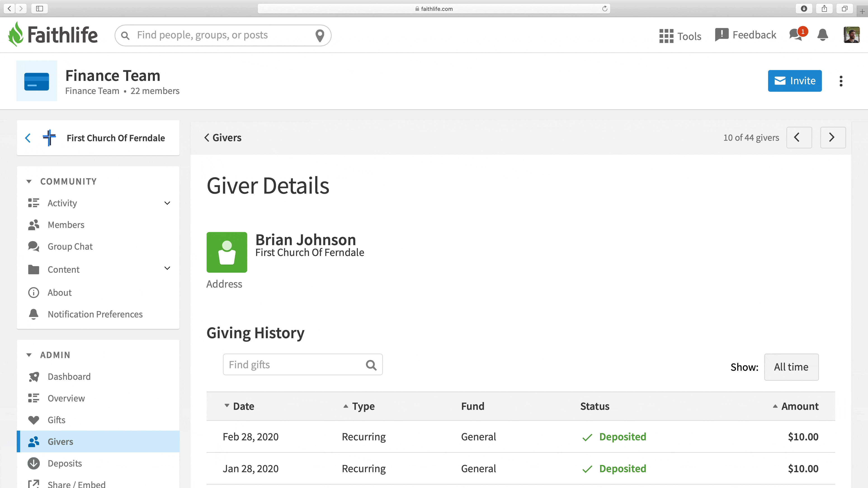Click browser back navigation button

pyautogui.click(x=9, y=8)
